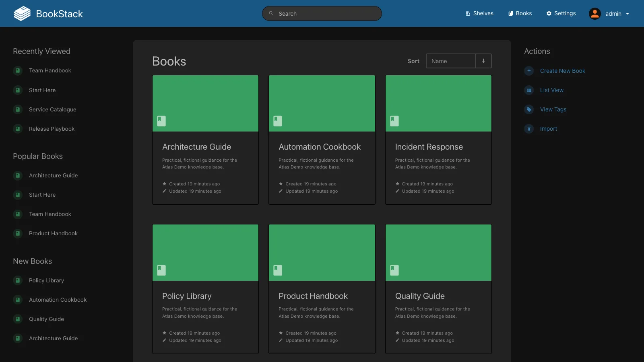Open Quality Guide card title

pos(420,296)
